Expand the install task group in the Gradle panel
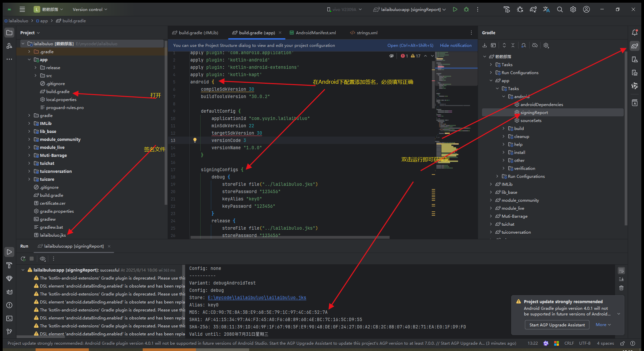The image size is (644, 351). [x=504, y=153]
